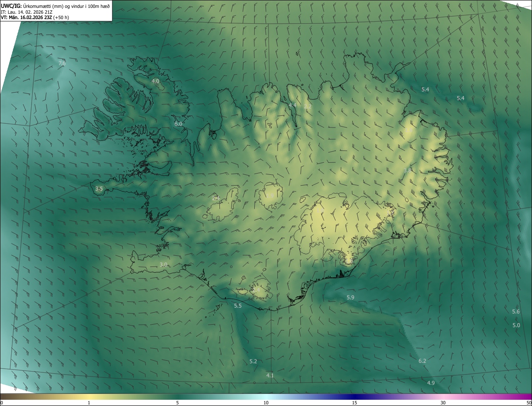
Task: Select the 4.9 value label
Action: point(431,383)
